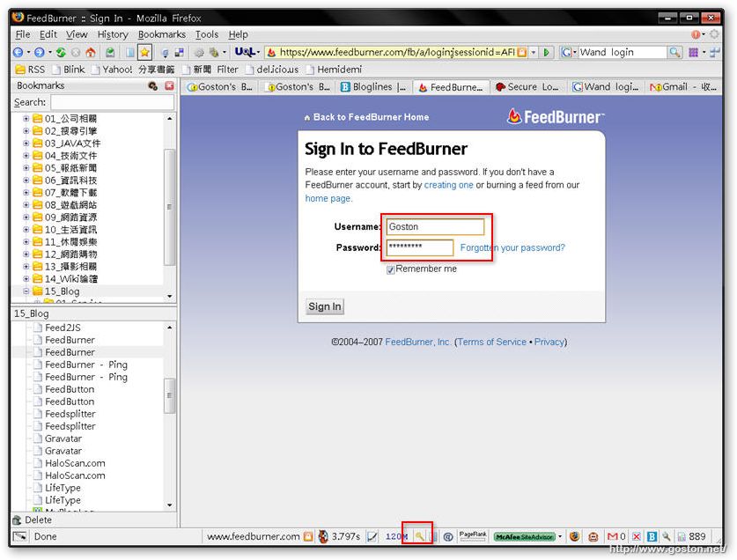Click the status bar feed icon beside www.feedburner.com
This screenshot has width=737, height=560.
point(308,536)
